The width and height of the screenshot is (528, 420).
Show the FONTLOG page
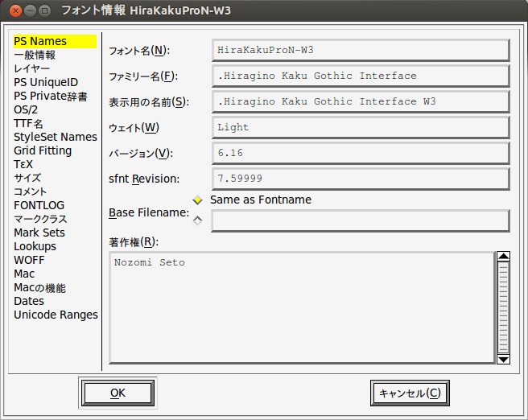click(x=39, y=205)
